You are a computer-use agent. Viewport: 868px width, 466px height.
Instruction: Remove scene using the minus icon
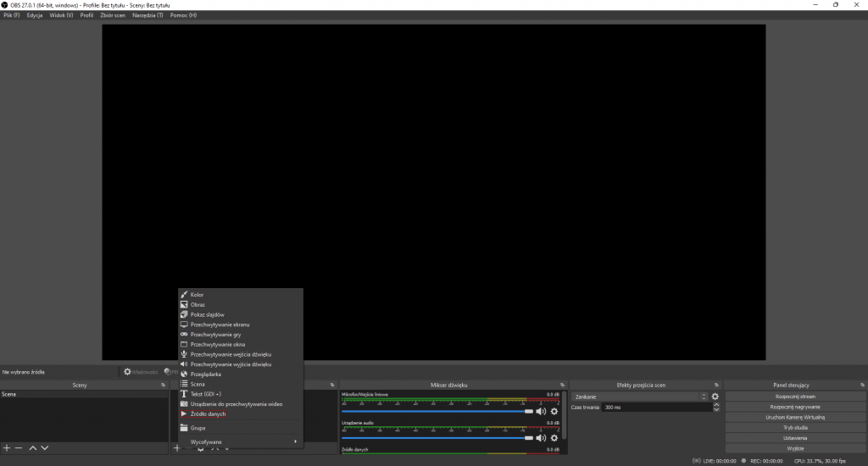tap(19, 447)
